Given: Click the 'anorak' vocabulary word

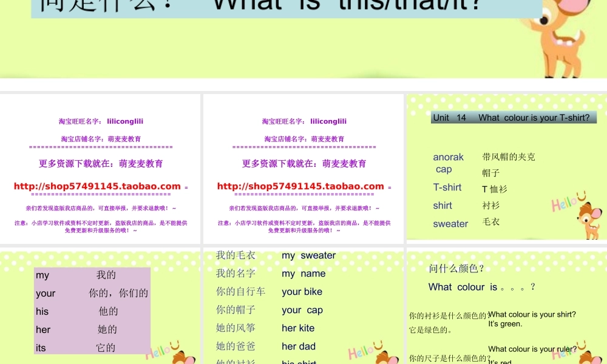Looking at the screenshot, I should (x=447, y=157).
